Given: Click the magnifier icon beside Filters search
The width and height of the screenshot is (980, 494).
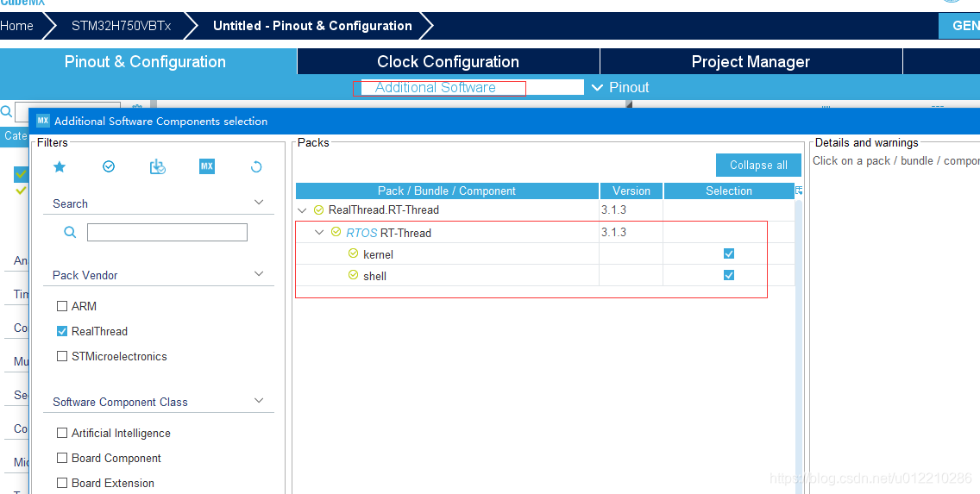Looking at the screenshot, I should pos(70,232).
